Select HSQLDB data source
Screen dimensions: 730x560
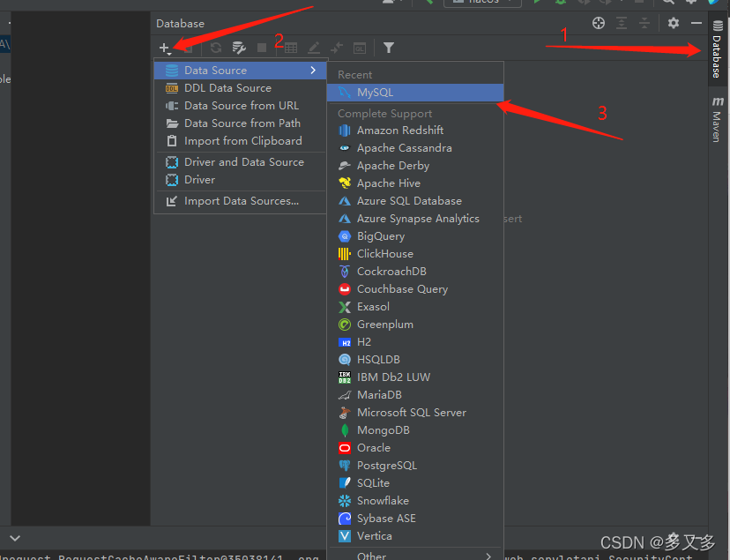click(x=415, y=360)
